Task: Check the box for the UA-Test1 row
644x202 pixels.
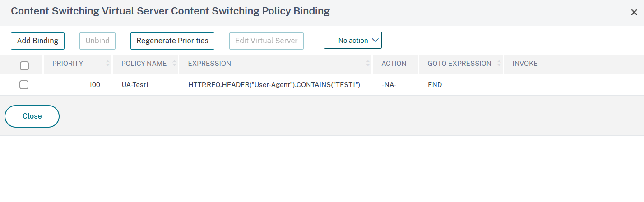Action: 24,85
